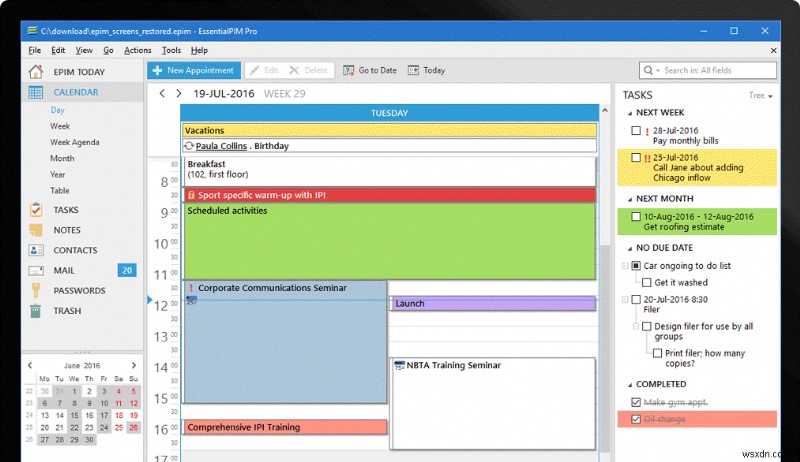Screen dimensions: 800x462
Task: Switch to Year calendar view
Action: 58,174
